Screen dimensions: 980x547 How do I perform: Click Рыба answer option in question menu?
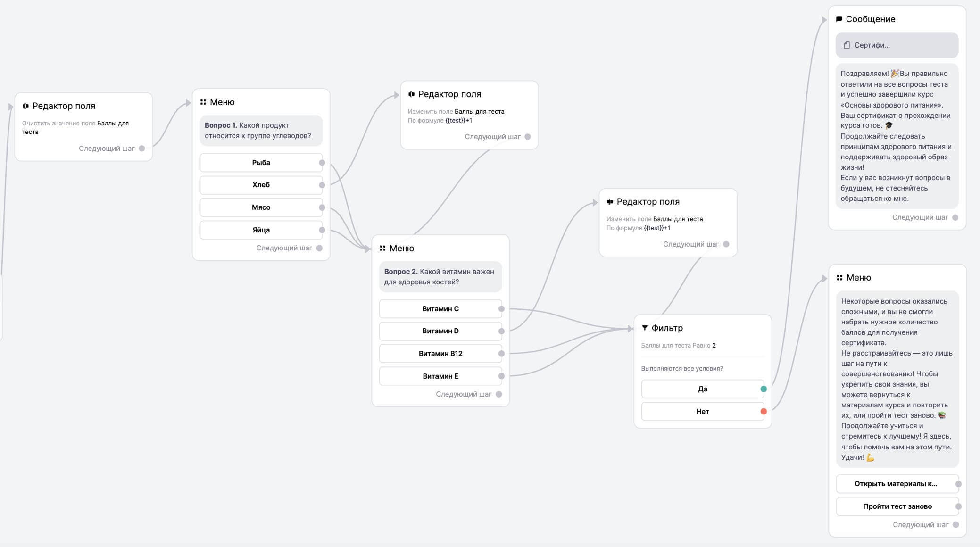click(260, 162)
